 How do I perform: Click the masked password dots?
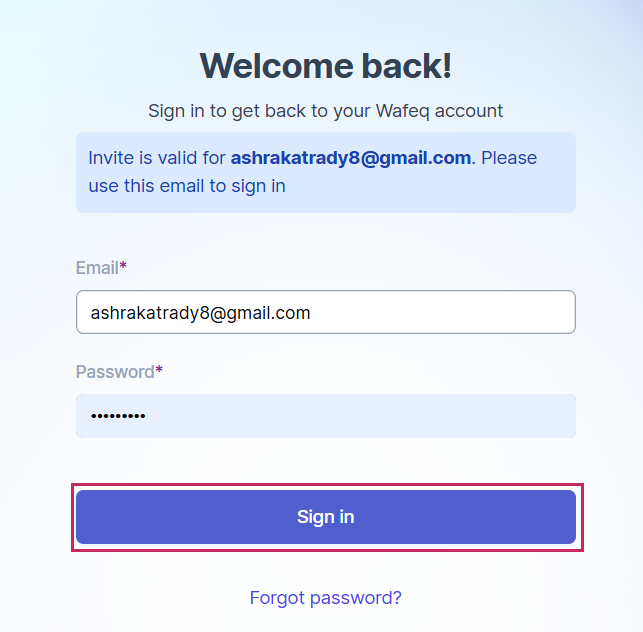pyautogui.click(x=118, y=416)
